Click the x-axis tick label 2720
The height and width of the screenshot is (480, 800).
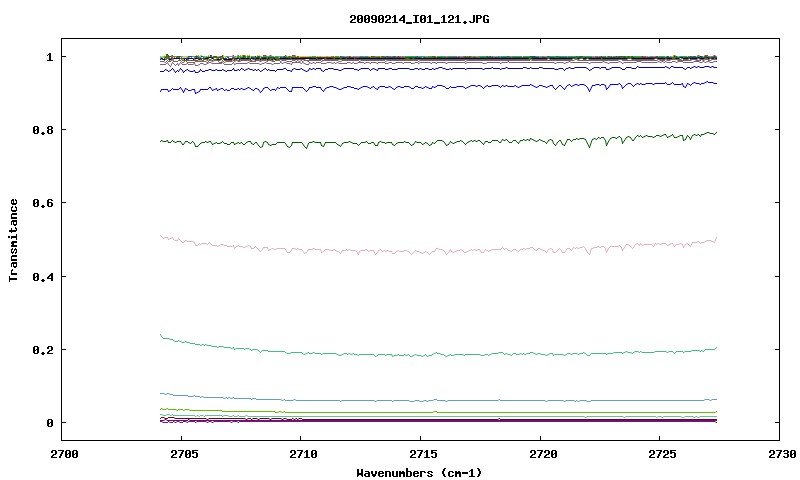click(543, 453)
